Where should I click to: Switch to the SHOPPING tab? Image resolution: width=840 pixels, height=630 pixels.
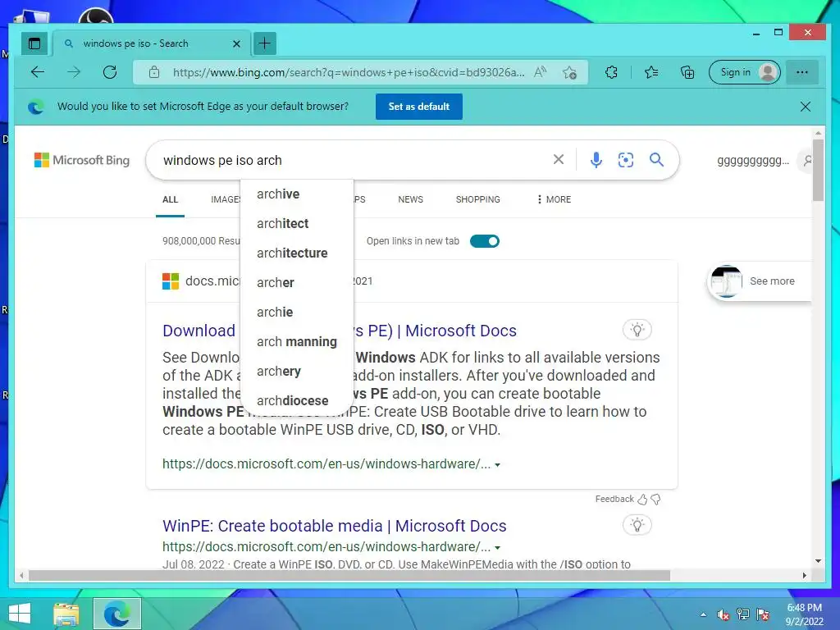tap(478, 199)
